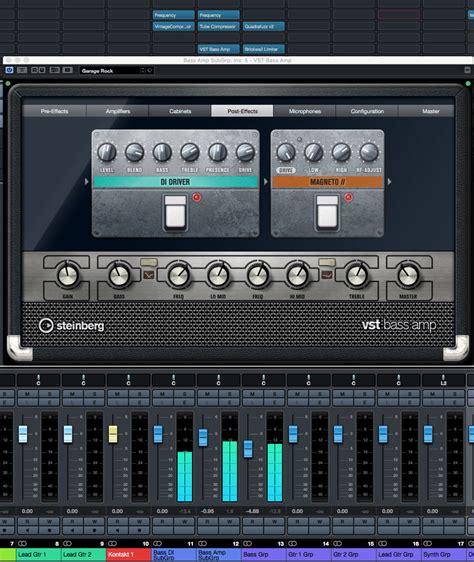This screenshot has width=474, height=562.
Task: Click the Lead Gtr 1 volume fader
Action: click(x=23, y=434)
